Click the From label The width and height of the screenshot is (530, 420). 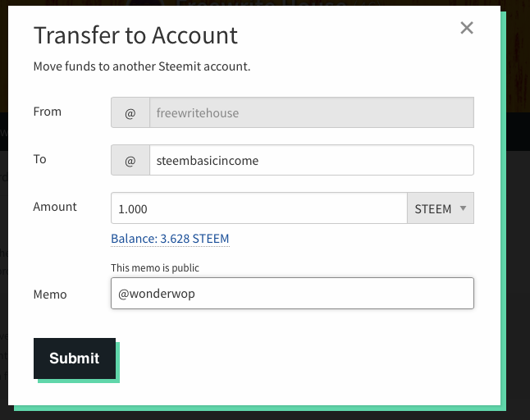coord(48,112)
